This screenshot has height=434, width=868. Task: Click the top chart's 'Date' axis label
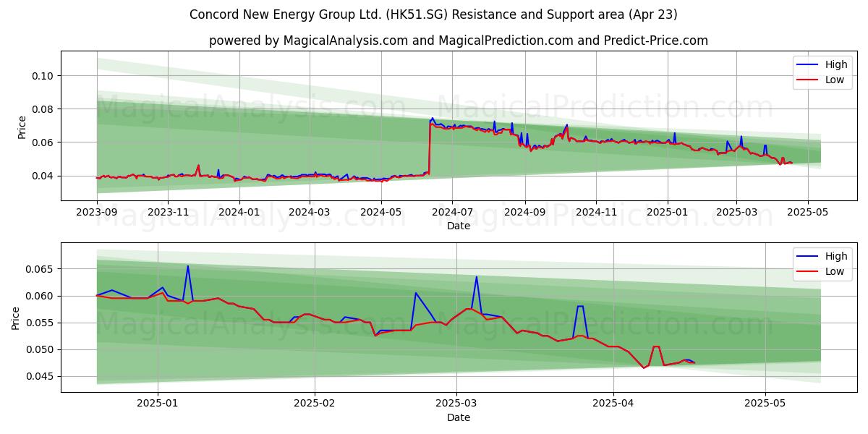point(459,226)
